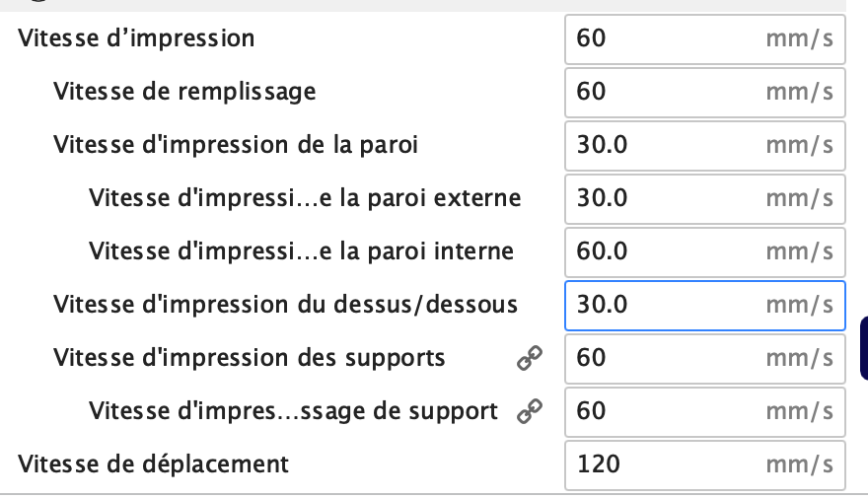Click the truncated paroi interne label
The width and height of the screenshot is (868, 499).
click(301, 251)
